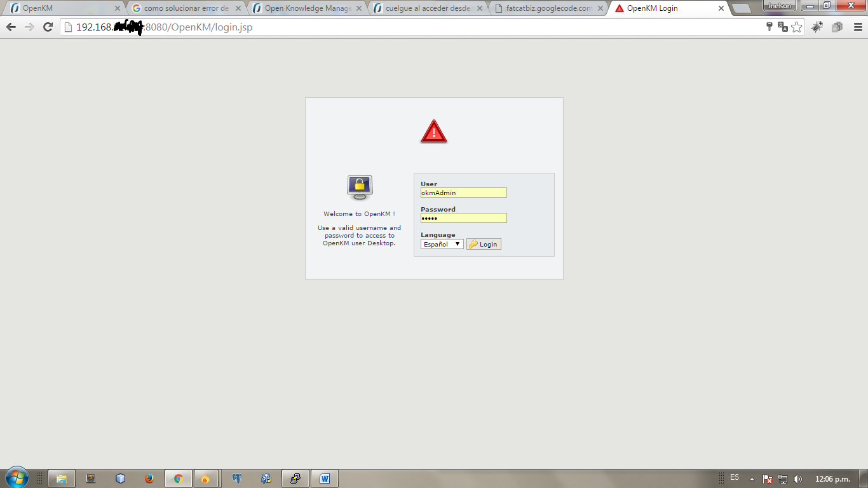Bookmark this page with the star icon
Viewport: 868px width, 488px height.
(797, 27)
